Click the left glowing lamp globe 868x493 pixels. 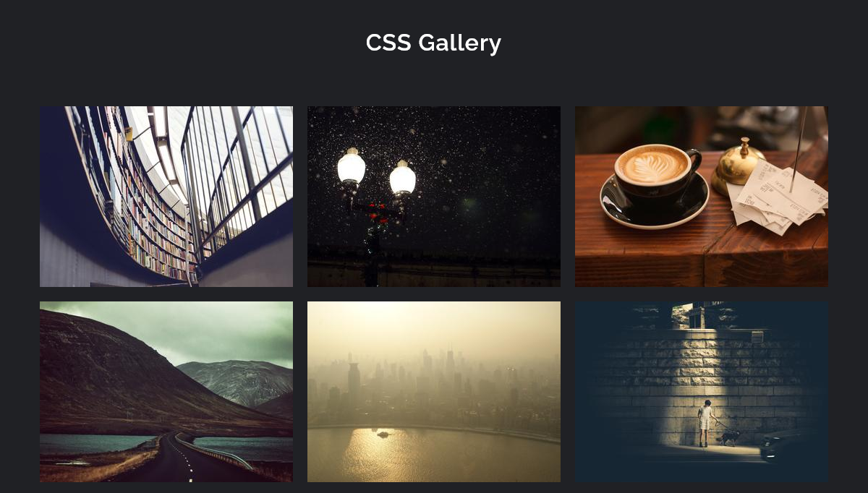coord(352,166)
